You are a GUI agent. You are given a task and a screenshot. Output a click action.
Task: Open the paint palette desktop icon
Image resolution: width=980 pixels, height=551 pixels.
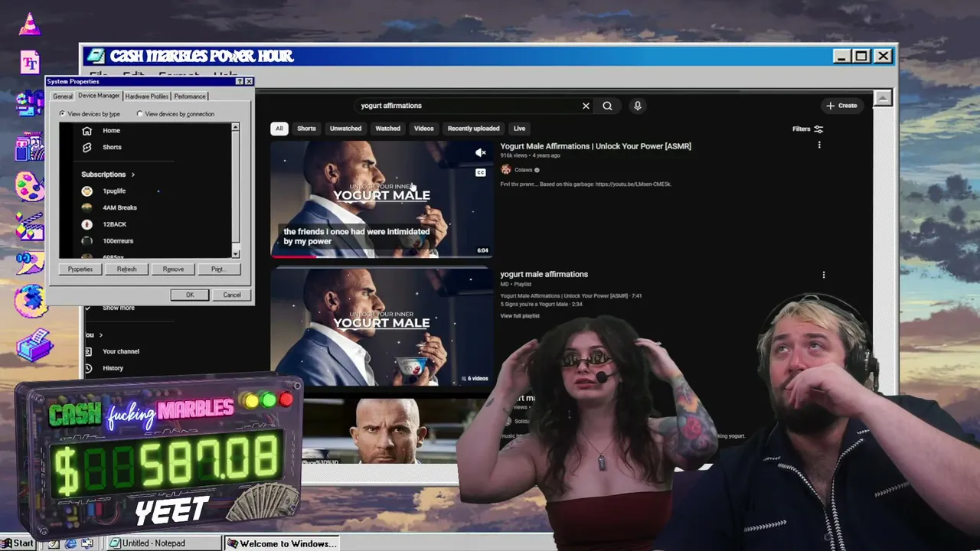click(x=30, y=186)
